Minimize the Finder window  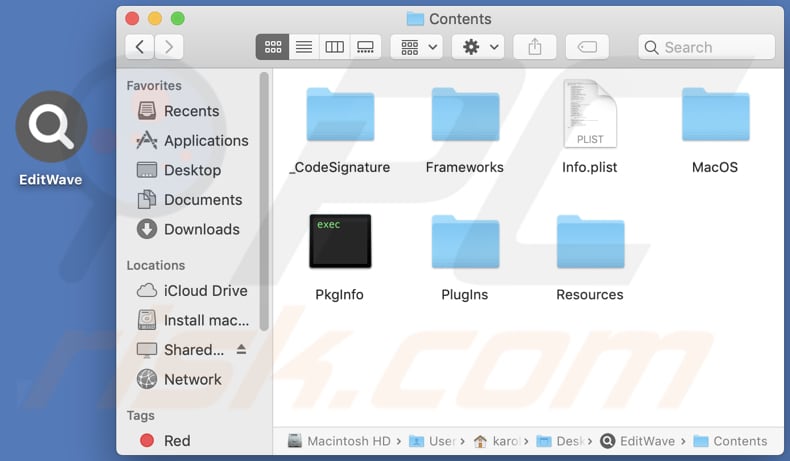155,19
